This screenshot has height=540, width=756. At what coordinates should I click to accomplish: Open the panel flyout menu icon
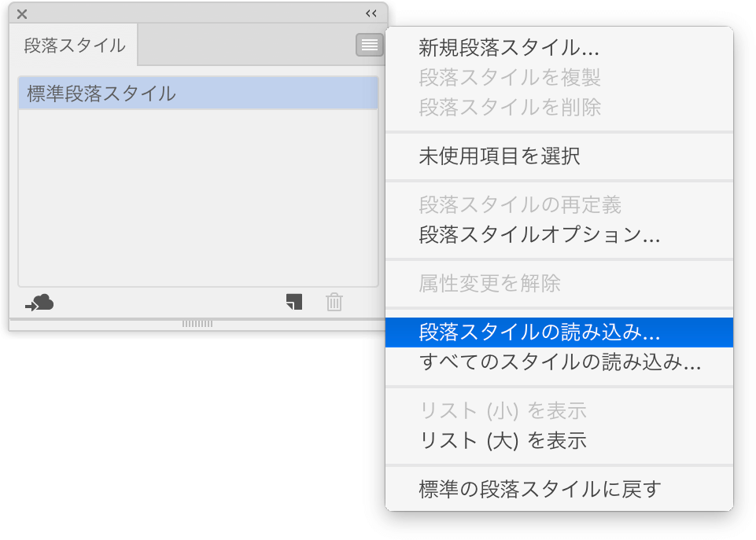[x=369, y=45]
